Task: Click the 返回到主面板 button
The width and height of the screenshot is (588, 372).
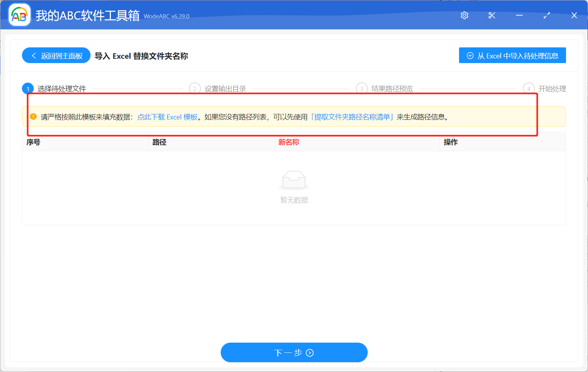Action: (56, 55)
